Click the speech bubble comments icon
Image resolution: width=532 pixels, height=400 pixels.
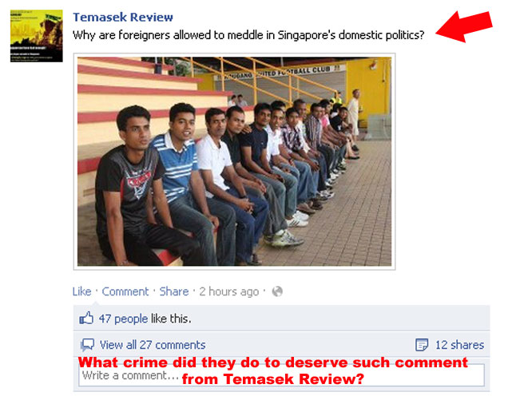click(87, 345)
